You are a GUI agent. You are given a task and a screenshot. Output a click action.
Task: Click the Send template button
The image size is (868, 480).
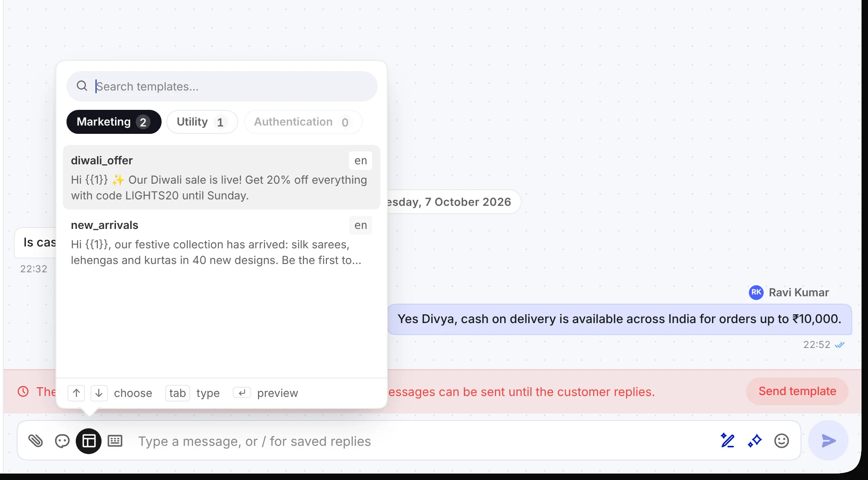click(x=797, y=391)
